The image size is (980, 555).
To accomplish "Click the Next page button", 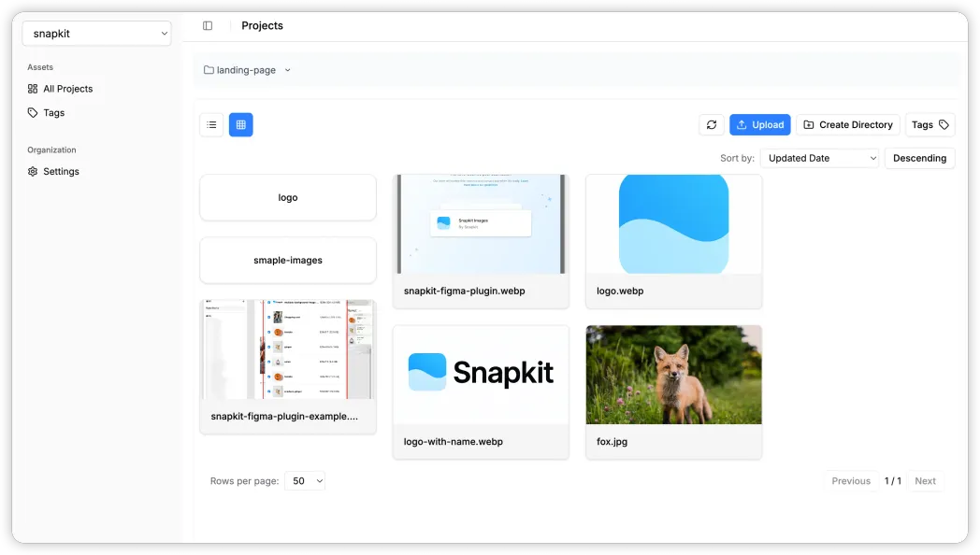I will (925, 480).
